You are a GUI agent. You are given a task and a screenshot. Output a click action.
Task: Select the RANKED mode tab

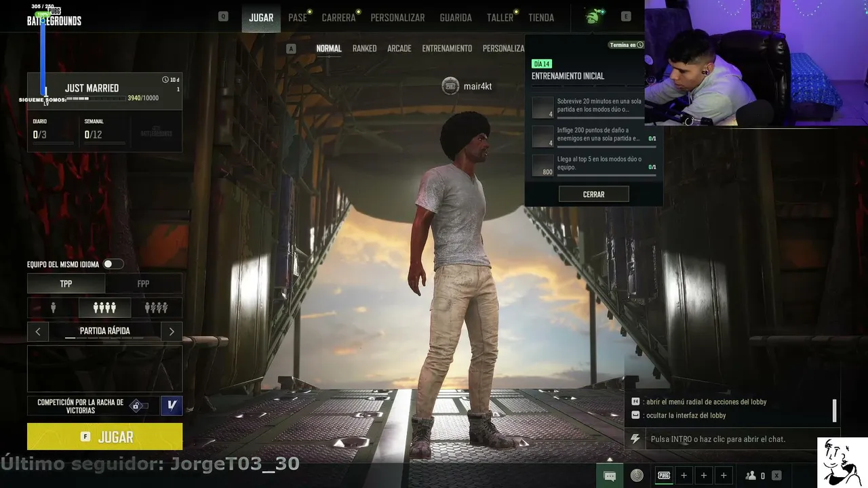[364, 49]
